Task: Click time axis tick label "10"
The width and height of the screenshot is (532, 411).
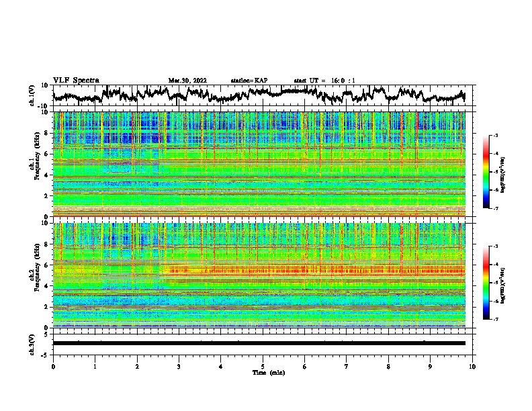Action: point(472,367)
